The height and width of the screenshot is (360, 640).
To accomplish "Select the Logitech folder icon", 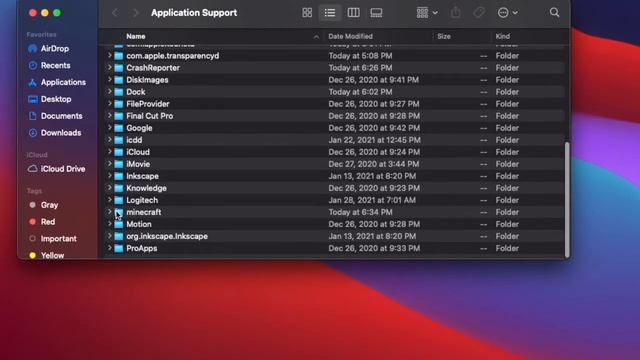I will [119, 200].
